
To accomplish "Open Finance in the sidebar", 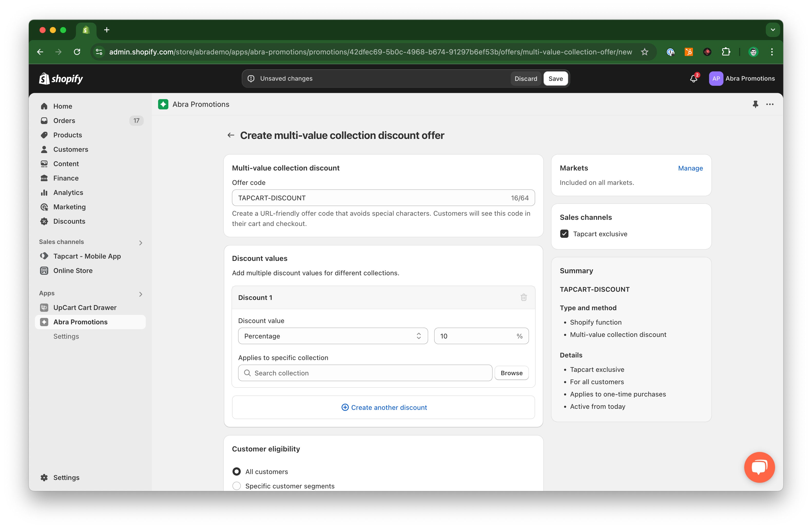I will pos(90,178).
